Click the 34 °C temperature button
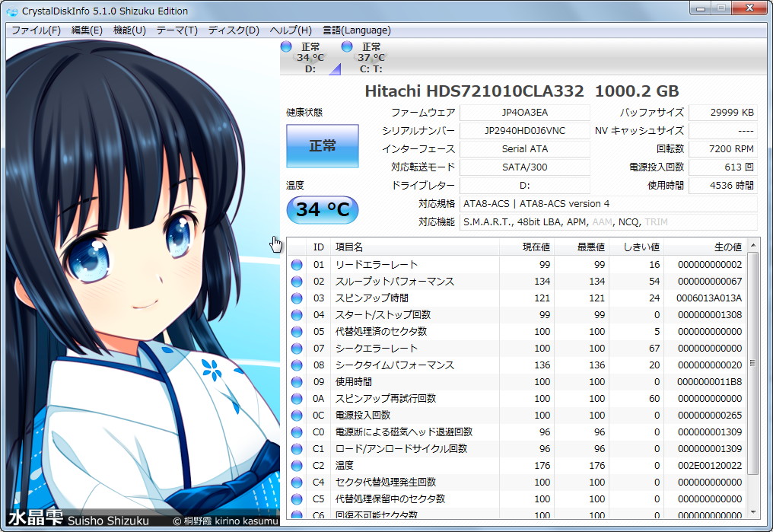Screen dimensions: 773x532 click(x=322, y=209)
